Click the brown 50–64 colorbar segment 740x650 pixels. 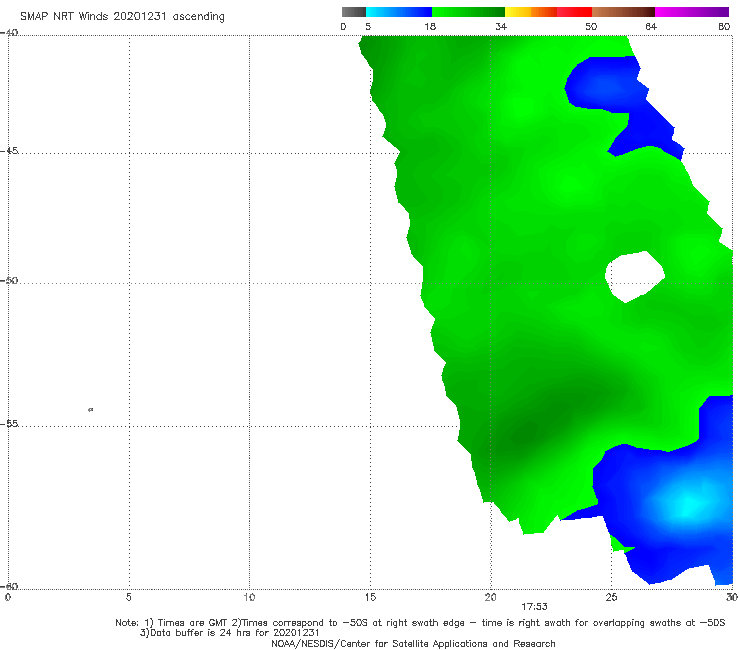(623, 12)
